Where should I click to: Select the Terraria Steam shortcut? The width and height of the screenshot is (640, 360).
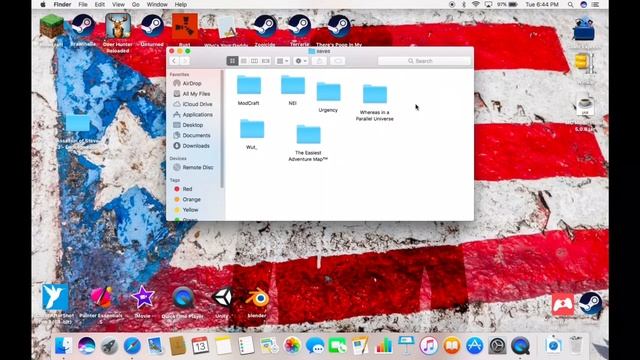pyautogui.click(x=300, y=26)
